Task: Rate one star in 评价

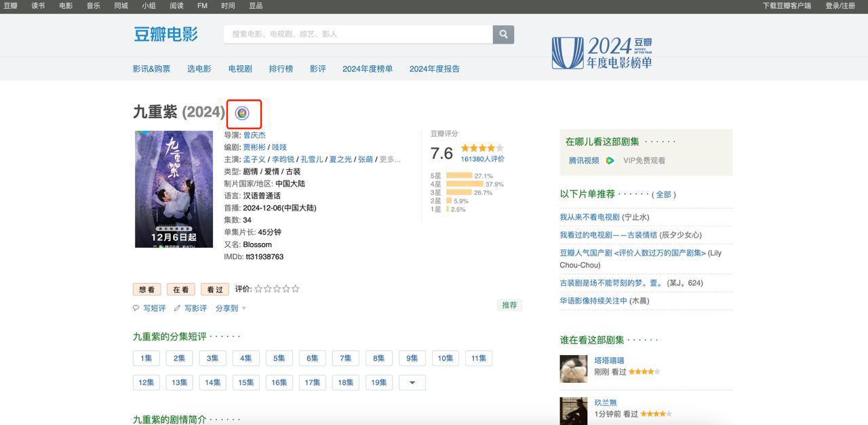Action: pyautogui.click(x=258, y=289)
